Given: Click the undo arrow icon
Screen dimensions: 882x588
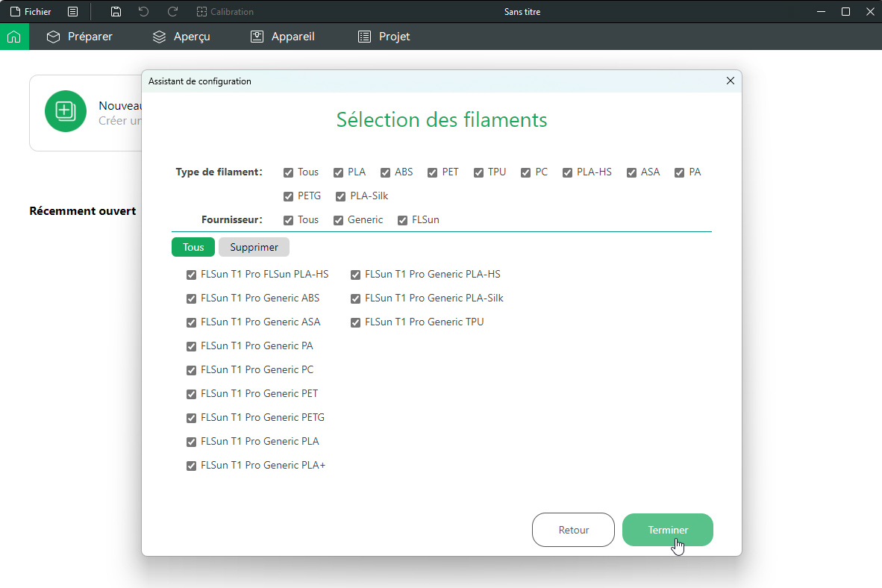Looking at the screenshot, I should pyautogui.click(x=143, y=12).
